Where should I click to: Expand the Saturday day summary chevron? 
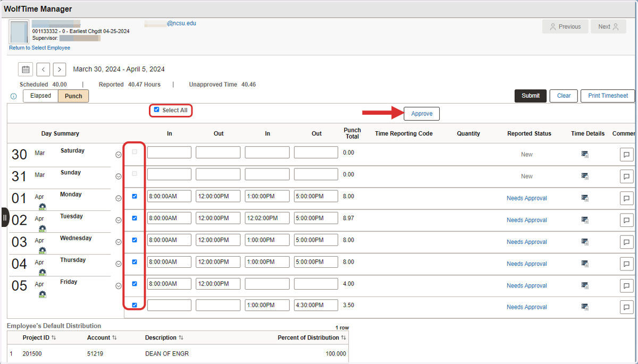click(119, 155)
